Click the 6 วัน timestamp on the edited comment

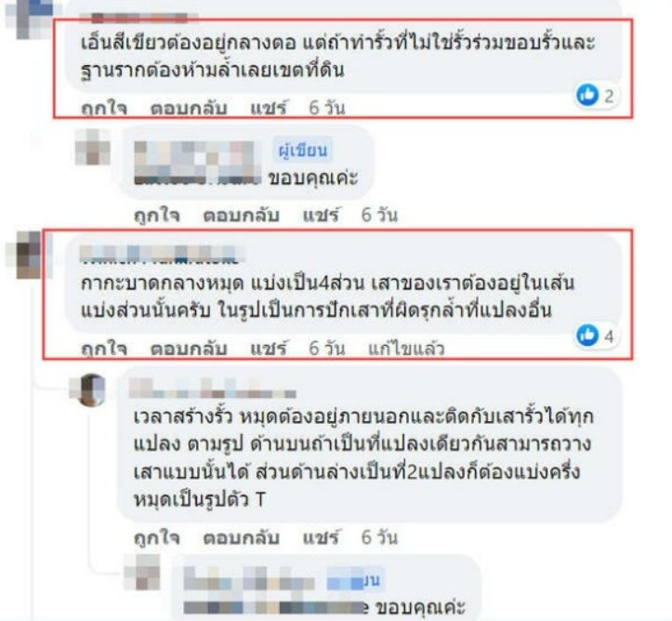[x=327, y=349]
